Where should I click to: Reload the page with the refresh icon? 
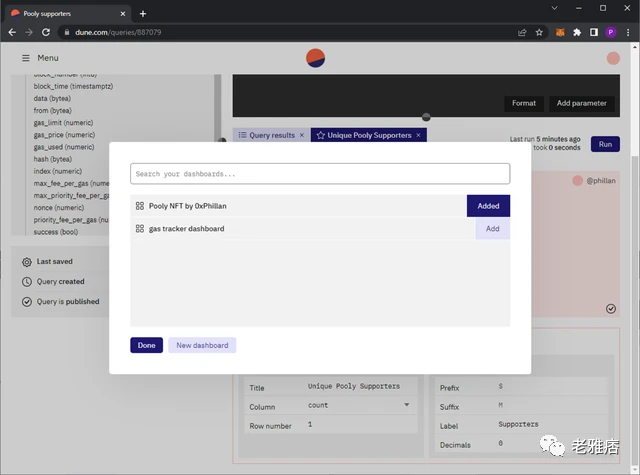[x=46, y=32]
